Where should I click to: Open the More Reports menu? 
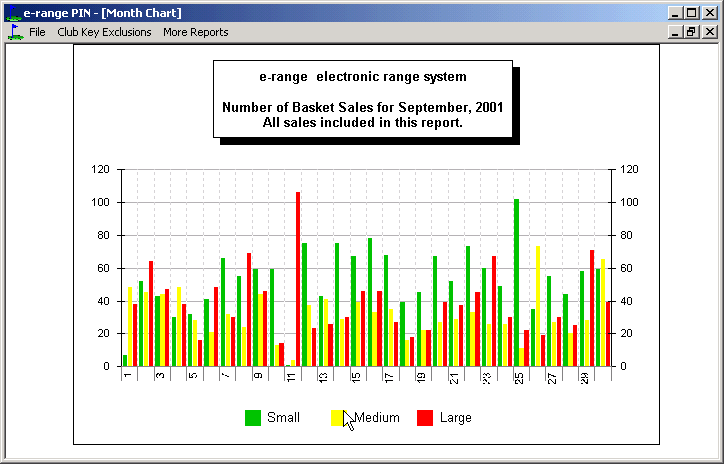click(195, 32)
